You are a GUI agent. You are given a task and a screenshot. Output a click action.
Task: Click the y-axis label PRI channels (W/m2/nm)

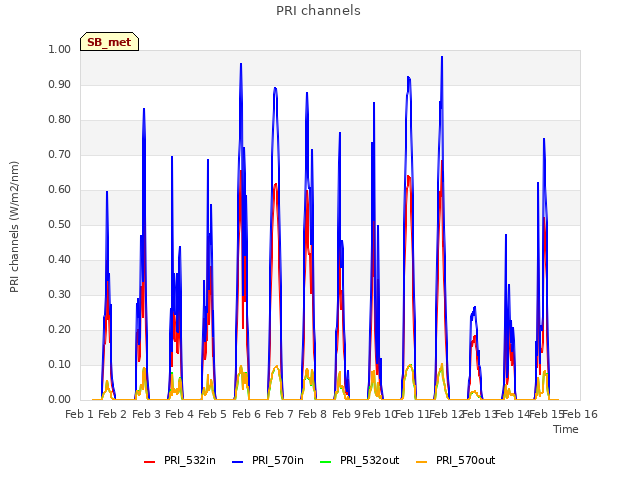tap(14, 227)
